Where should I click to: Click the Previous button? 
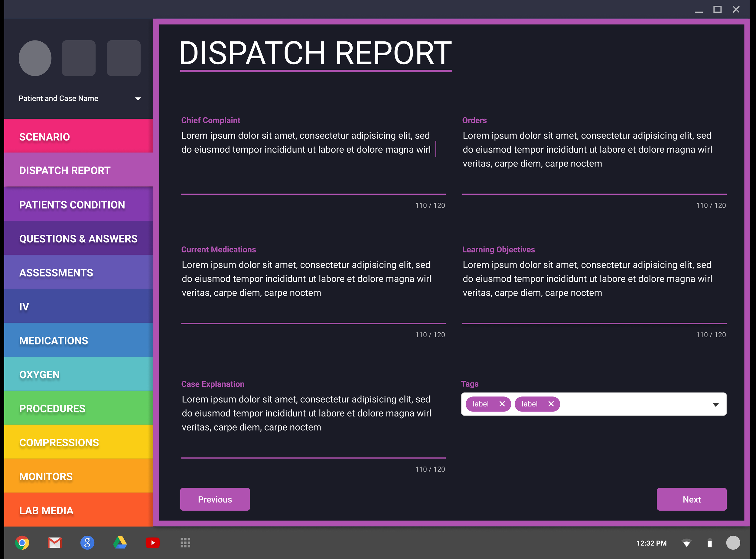(215, 499)
